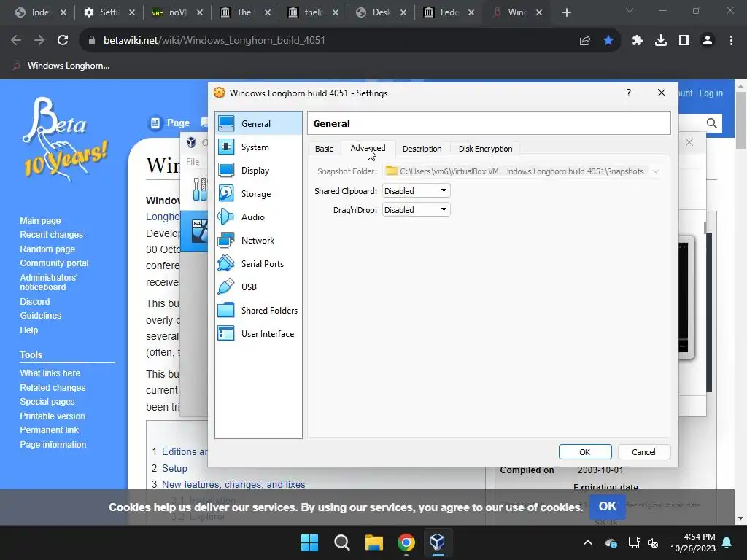Open the Recent changes link

point(52,235)
